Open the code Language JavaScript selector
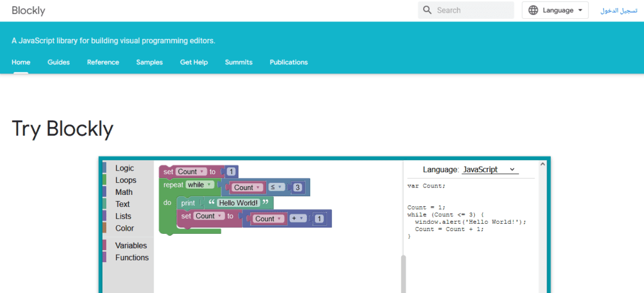Viewport: 644px width, 293px height. [490, 170]
